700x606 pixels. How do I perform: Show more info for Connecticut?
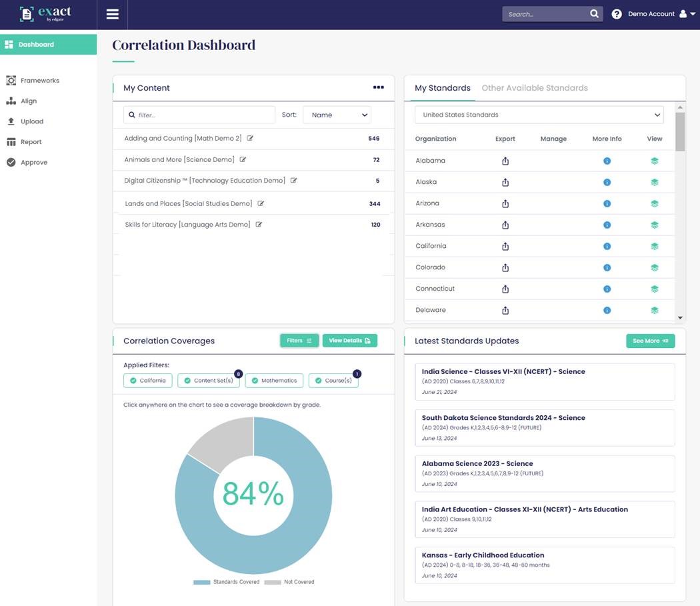click(607, 289)
